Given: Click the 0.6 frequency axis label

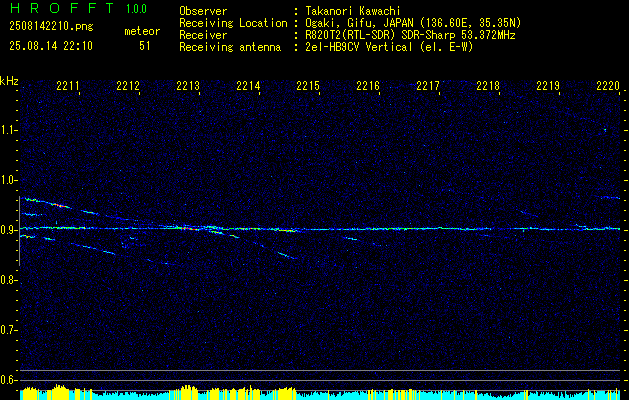Looking at the screenshot, I should pos(8,380).
